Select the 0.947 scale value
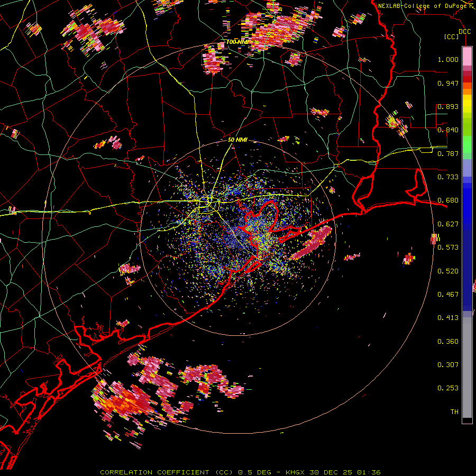The width and height of the screenshot is (476, 476). [448, 83]
